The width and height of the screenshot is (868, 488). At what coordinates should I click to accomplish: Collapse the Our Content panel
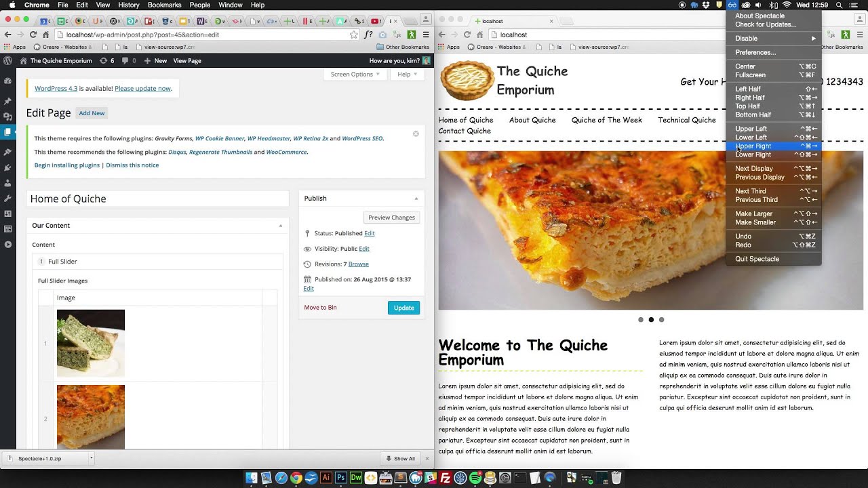(x=280, y=225)
